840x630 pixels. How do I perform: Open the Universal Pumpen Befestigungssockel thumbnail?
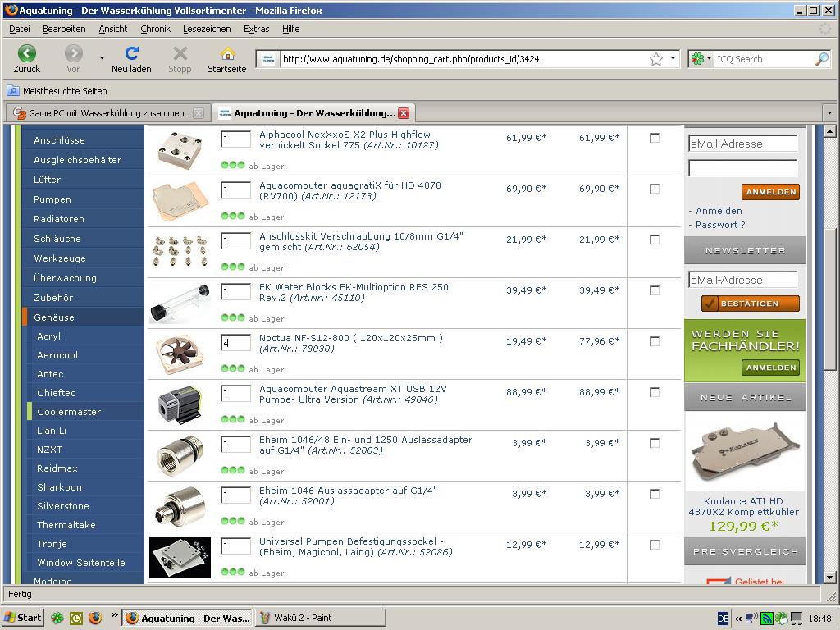[180, 558]
